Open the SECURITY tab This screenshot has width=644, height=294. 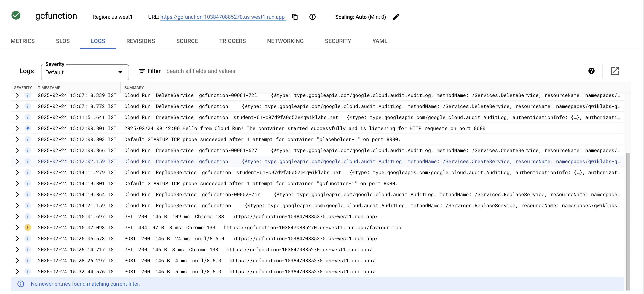click(x=338, y=41)
